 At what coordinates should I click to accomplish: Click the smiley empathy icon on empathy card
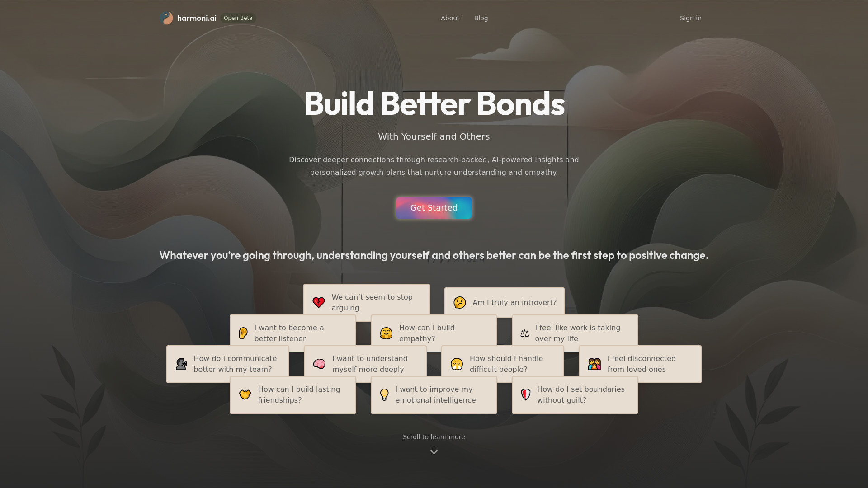(x=386, y=333)
